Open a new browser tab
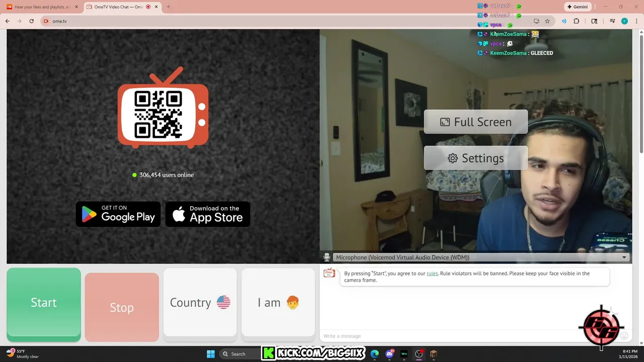The image size is (644, 362). coord(168,7)
